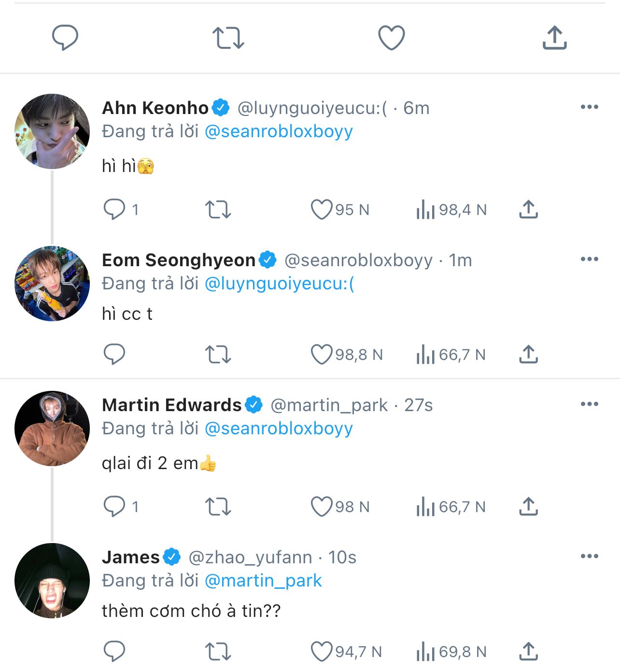
Task: Open more options on Eom Seonghyeon's tweet
Action: pos(589,259)
